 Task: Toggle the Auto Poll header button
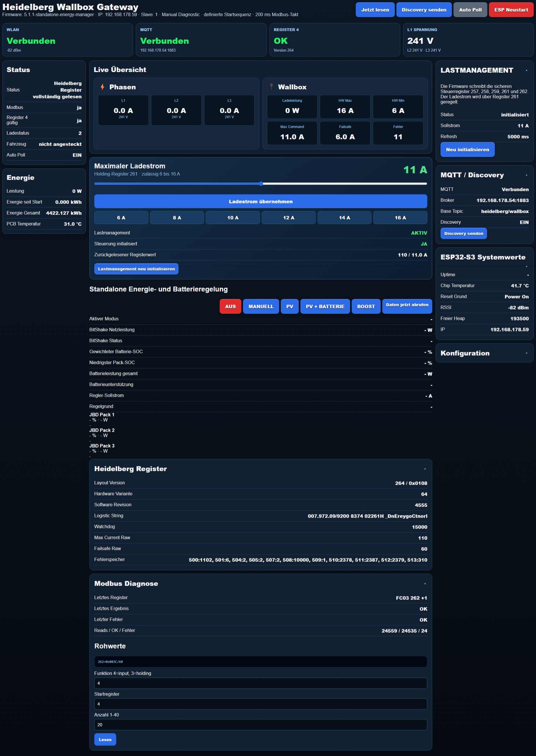pos(470,9)
